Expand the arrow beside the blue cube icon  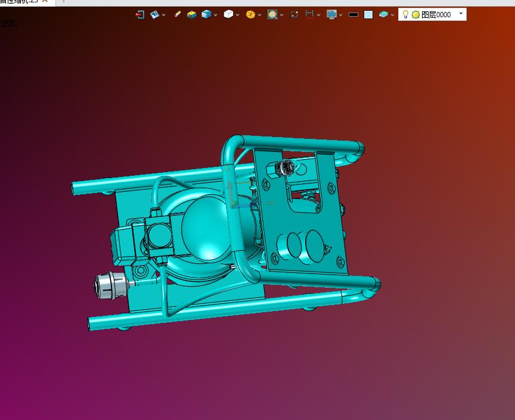coord(215,15)
